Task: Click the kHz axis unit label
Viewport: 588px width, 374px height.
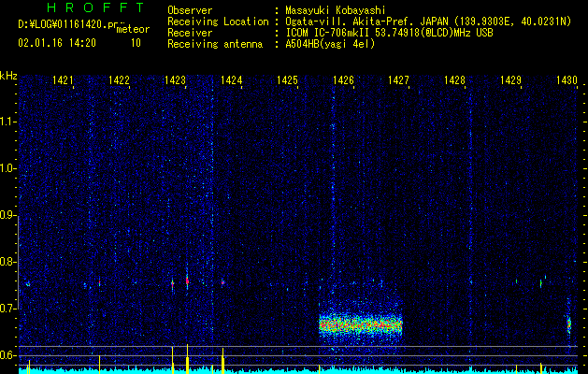Action: (x=8, y=76)
